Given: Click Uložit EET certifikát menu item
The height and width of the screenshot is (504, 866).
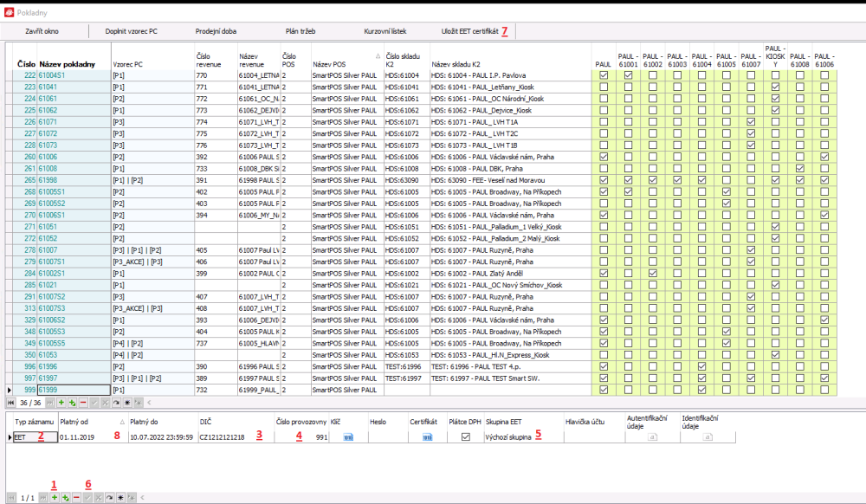Looking at the screenshot, I should coord(470,31).
